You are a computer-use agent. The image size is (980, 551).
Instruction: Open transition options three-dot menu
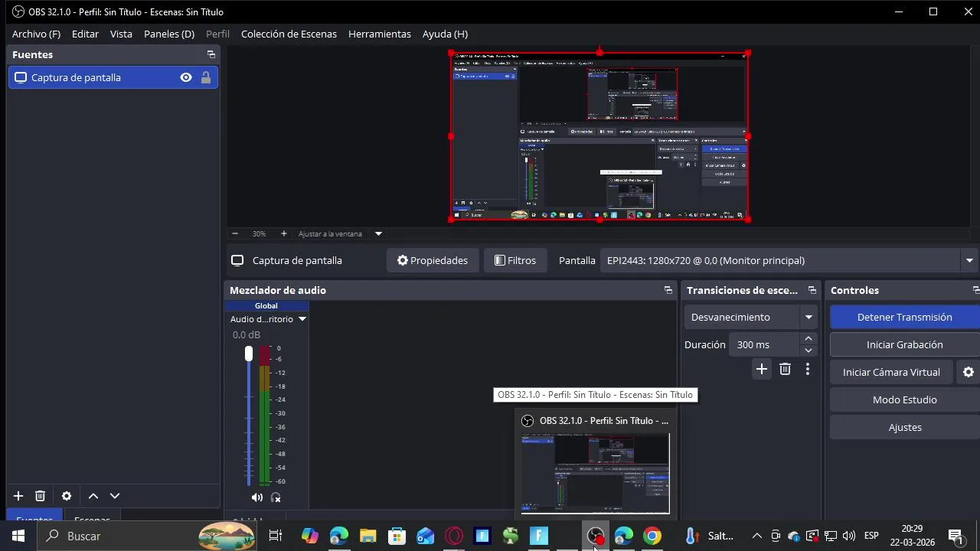[808, 370]
